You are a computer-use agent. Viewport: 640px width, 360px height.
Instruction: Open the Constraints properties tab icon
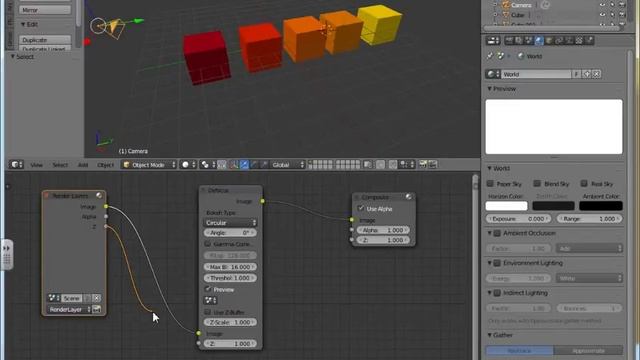(559, 40)
